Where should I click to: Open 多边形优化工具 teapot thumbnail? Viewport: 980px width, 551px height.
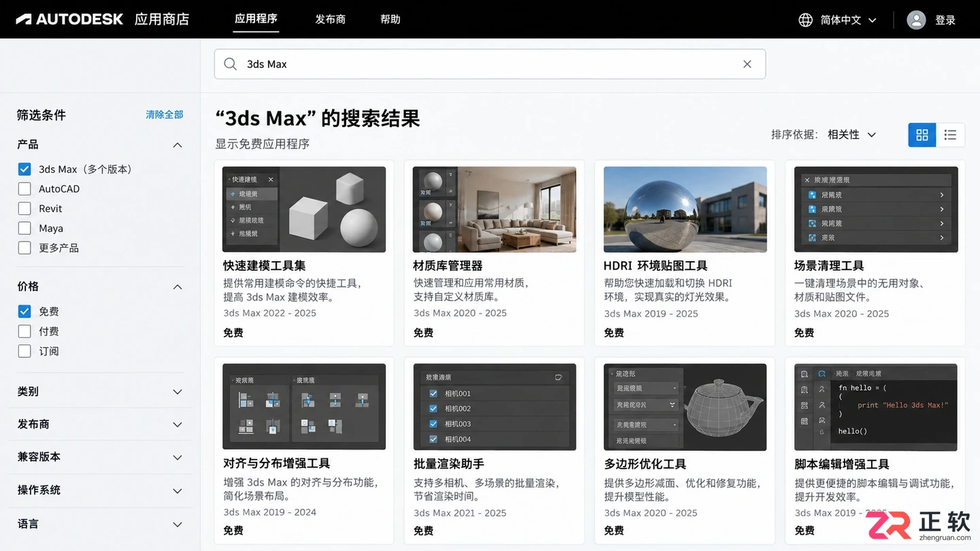pos(685,407)
